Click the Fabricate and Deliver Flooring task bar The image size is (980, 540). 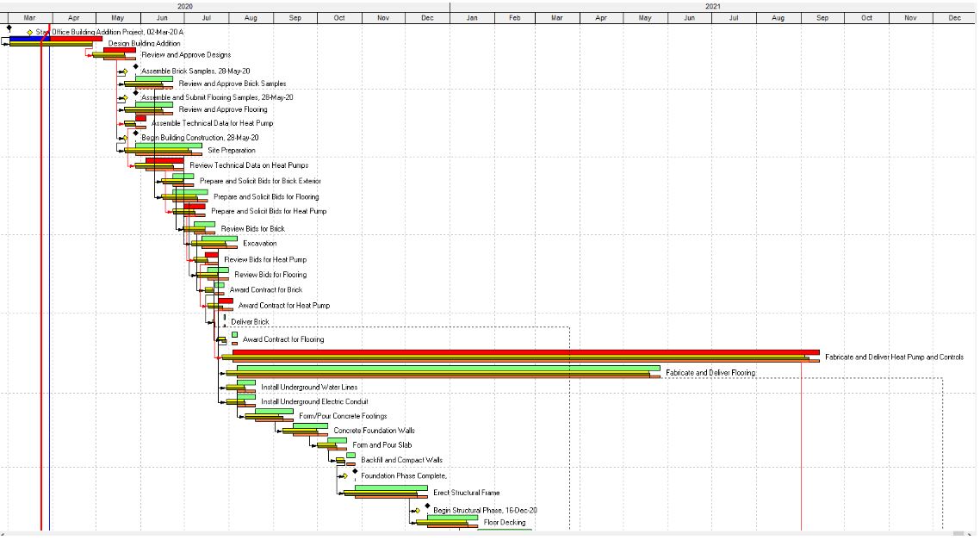click(x=431, y=370)
